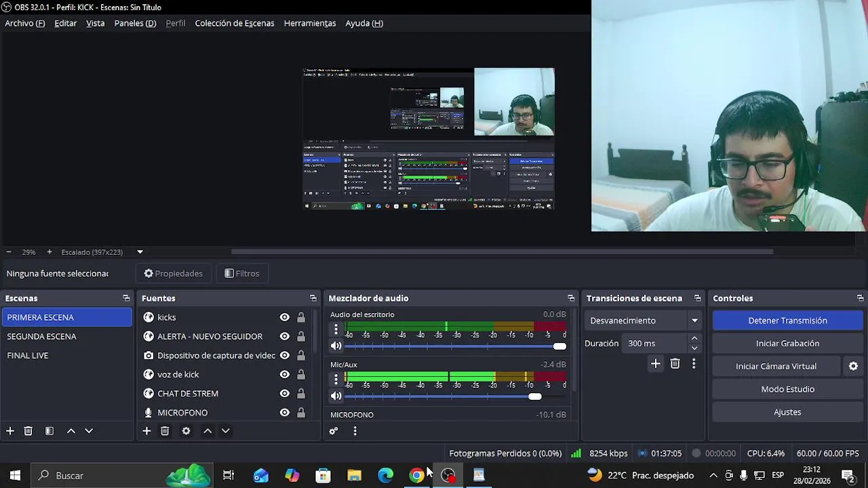Mute the Audio del escritorio speaker
This screenshot has height=488, width=868.
336,346
